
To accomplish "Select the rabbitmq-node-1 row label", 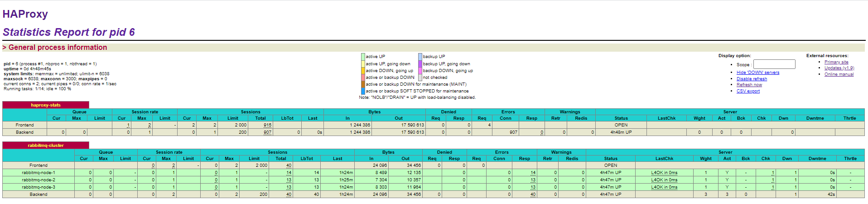I will point(39,173).
